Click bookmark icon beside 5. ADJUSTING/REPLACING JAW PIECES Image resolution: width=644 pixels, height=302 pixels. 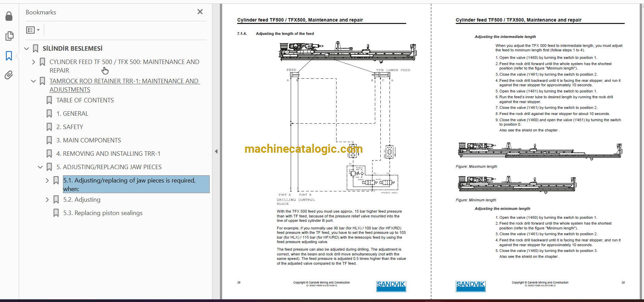pyautogui.click(x=49, y=167)
